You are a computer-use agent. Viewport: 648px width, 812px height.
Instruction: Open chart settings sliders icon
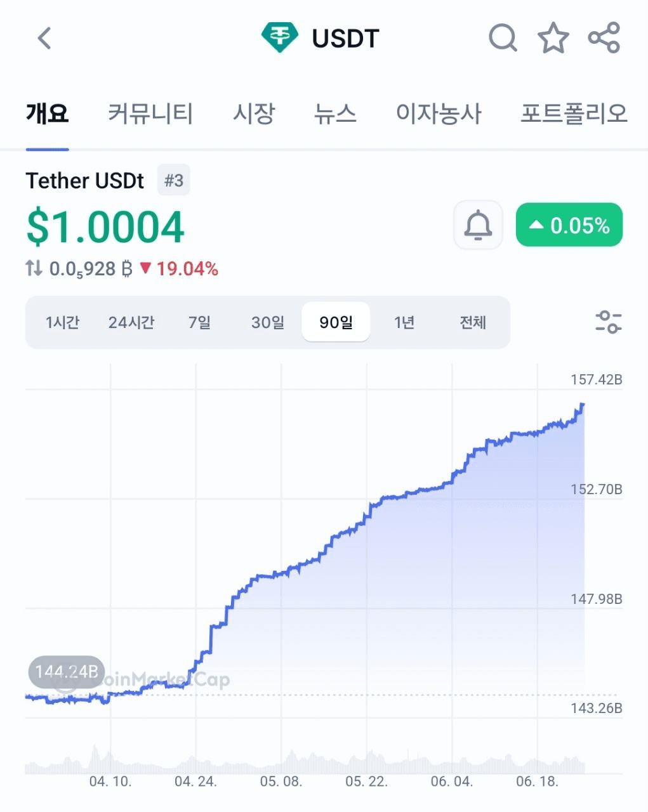(608, 322)
